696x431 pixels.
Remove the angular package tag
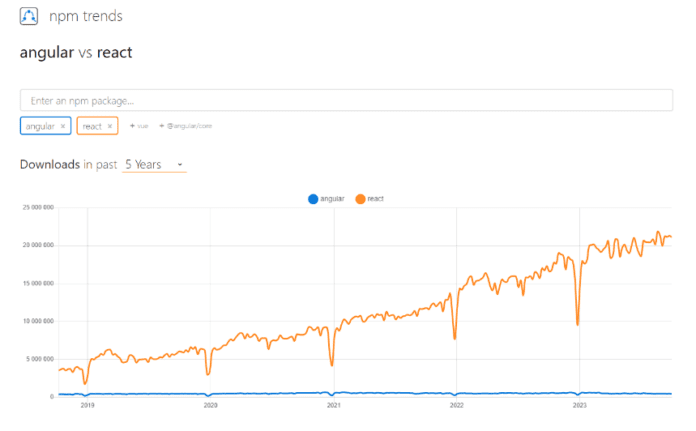pos(63,126)
